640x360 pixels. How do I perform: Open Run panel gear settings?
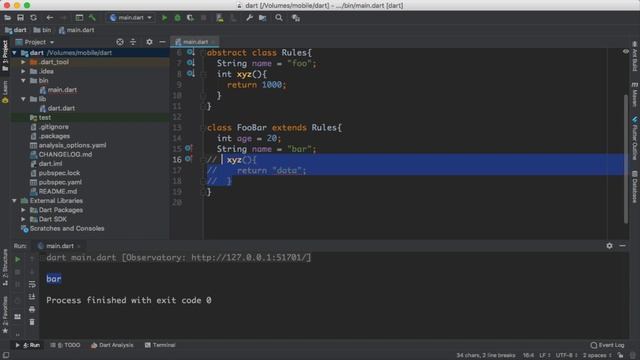(609, 246)
